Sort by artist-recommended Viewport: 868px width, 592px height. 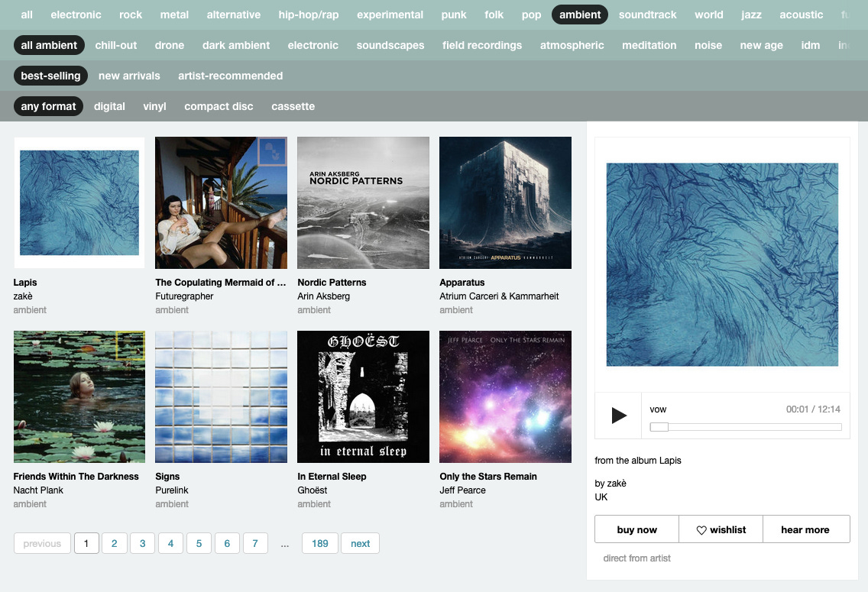coord(230,76)
